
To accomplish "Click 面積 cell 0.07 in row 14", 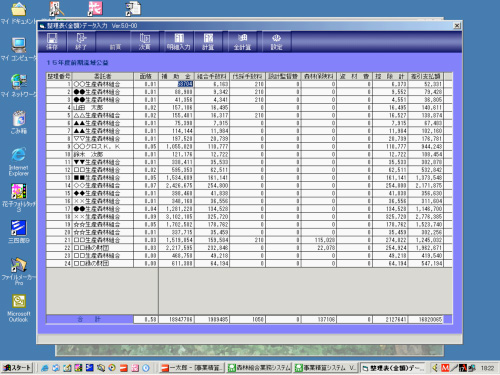I will pos(146,185).
